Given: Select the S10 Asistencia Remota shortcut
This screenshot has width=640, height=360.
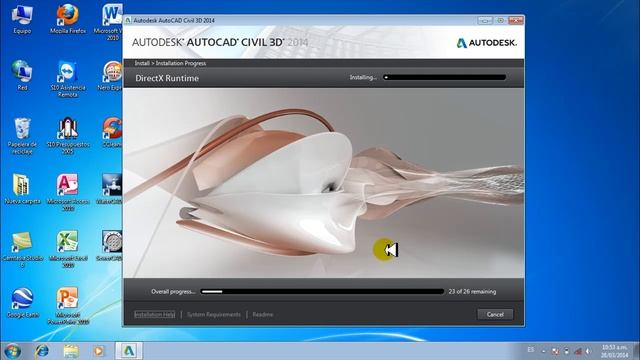Looking at the screenshot, I should 68,79.
